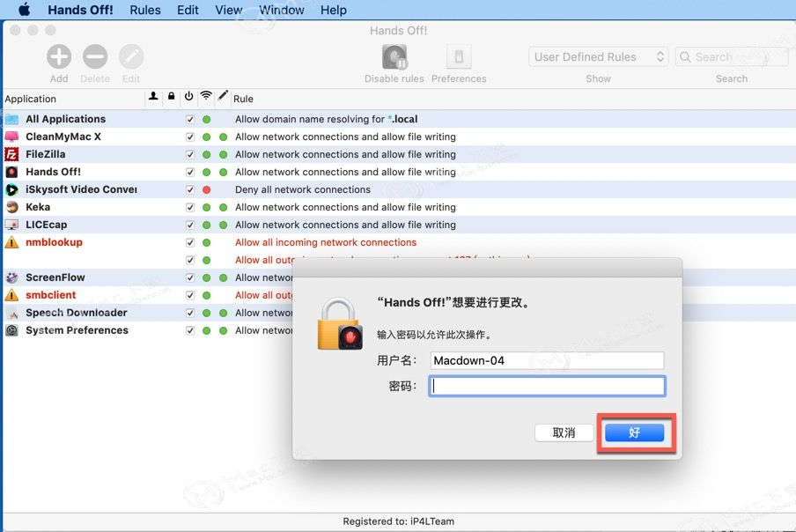The width and height of the screenshot is (796, 532).
Task: Open the Help menu
Action: pos(334,10)
